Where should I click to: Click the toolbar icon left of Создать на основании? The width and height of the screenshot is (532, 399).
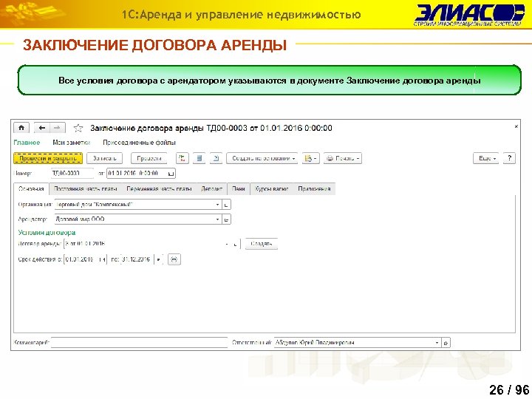click(216, 158)
